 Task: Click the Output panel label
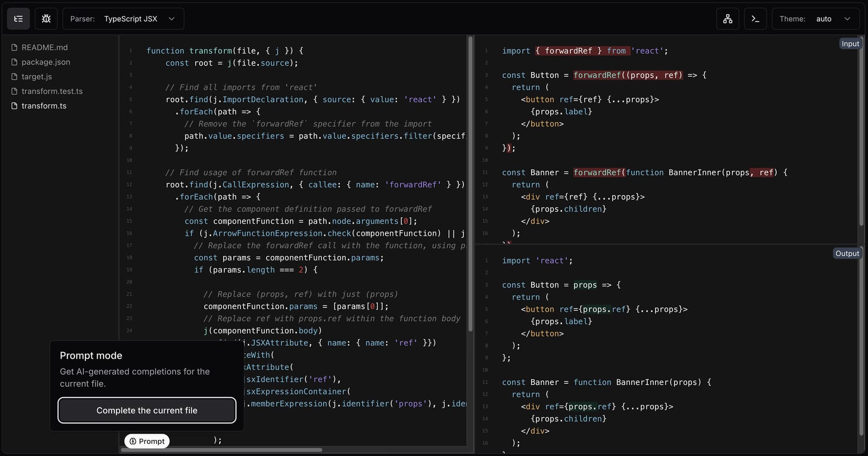tap(847, 254)
